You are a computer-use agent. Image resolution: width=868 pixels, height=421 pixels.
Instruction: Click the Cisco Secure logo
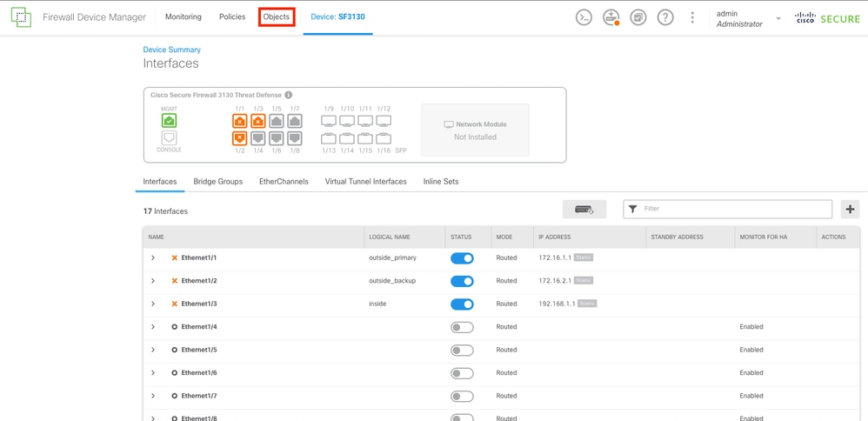(x=827, y=17)
